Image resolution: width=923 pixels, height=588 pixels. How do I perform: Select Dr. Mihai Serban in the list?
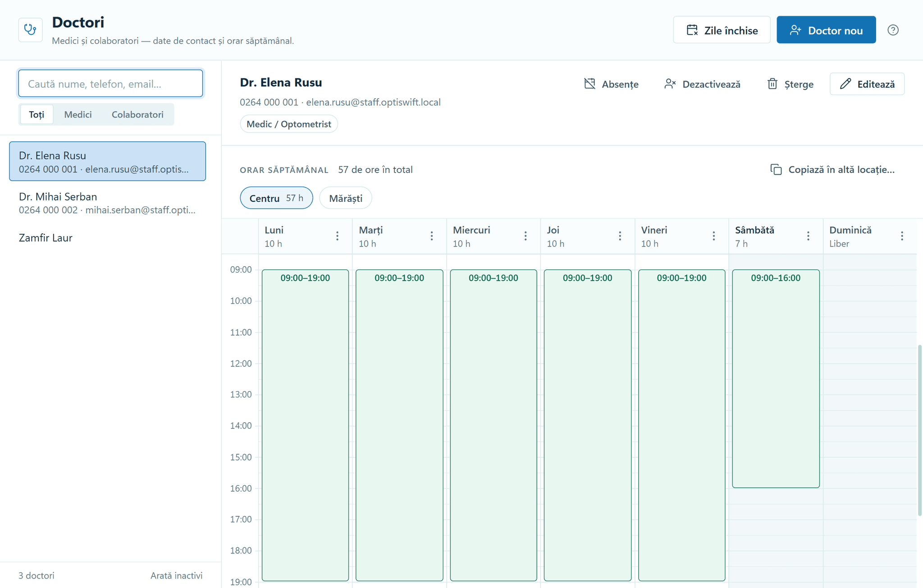(107, 203)
